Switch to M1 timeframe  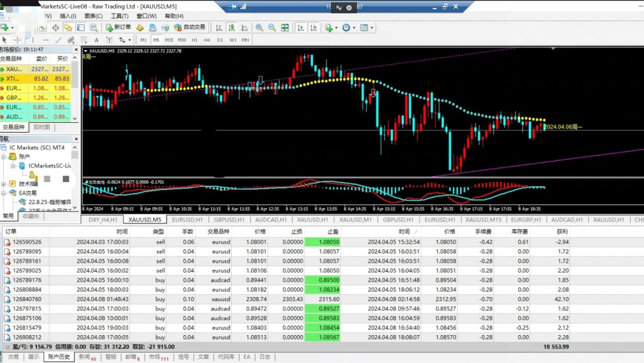[x=143, y=40]
